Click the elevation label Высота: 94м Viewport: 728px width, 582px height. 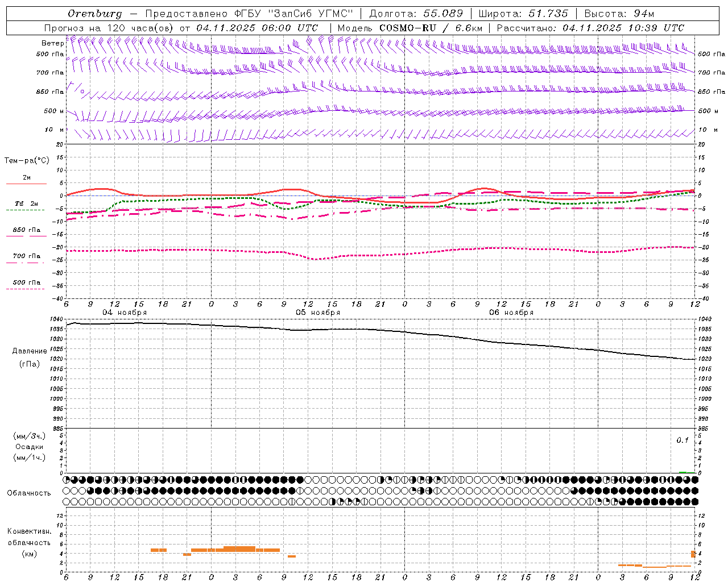(x=619, y=14)
